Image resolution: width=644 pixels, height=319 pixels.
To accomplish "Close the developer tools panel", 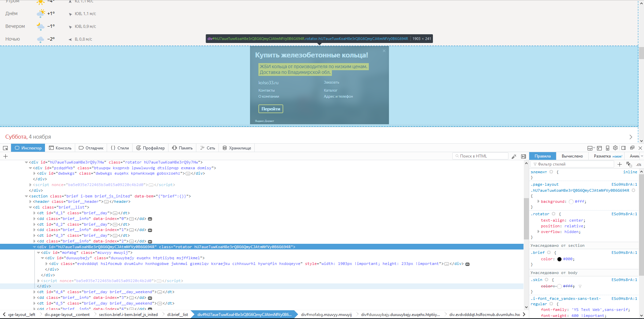I will (x=640, y=148).
